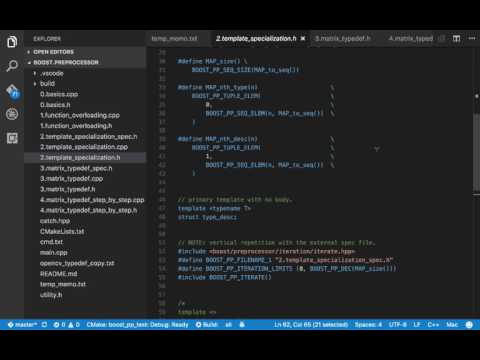Screen dimensions: 480x360
Task: Open cmd.txt in the explorer
Action: tap(51, 242)
